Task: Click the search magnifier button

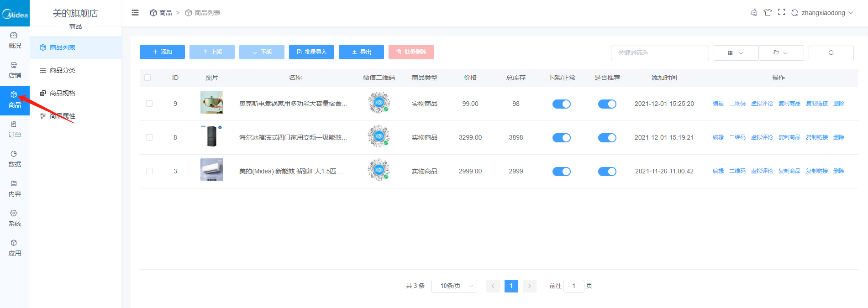Action: [831, 52]
